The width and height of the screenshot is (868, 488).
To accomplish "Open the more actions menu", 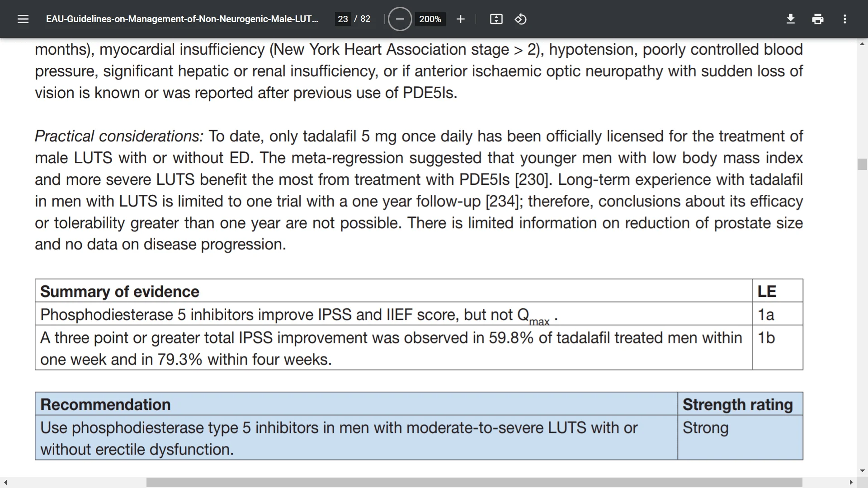I will click(845, 19).
